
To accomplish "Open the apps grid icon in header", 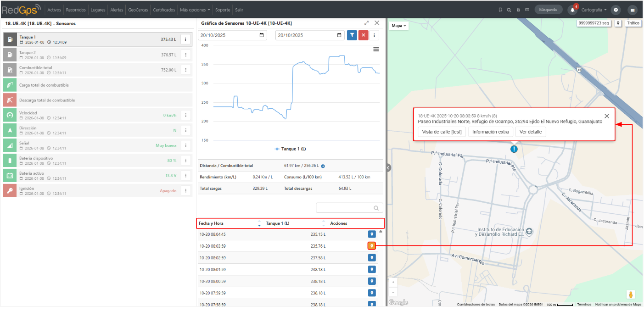I will click(633, 10).
